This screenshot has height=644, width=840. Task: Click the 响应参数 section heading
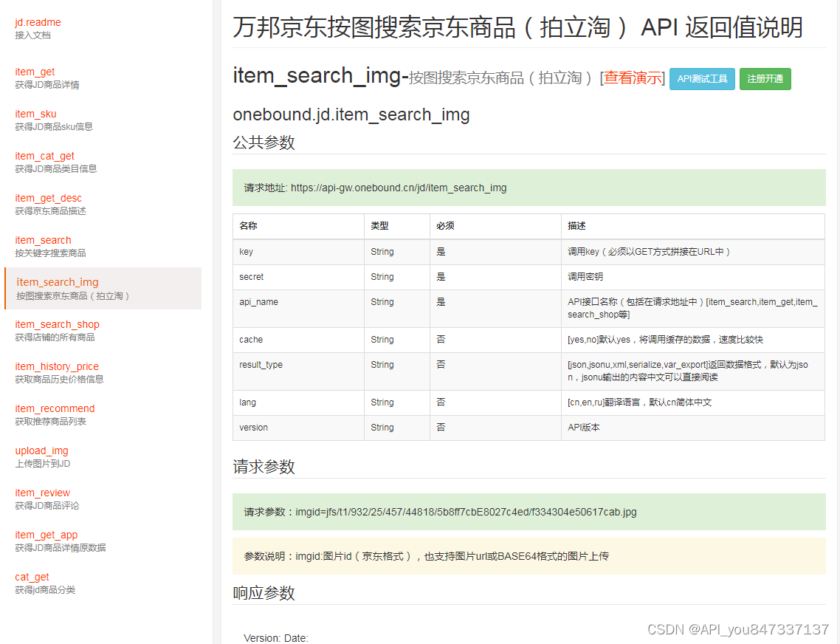point(264,593)
